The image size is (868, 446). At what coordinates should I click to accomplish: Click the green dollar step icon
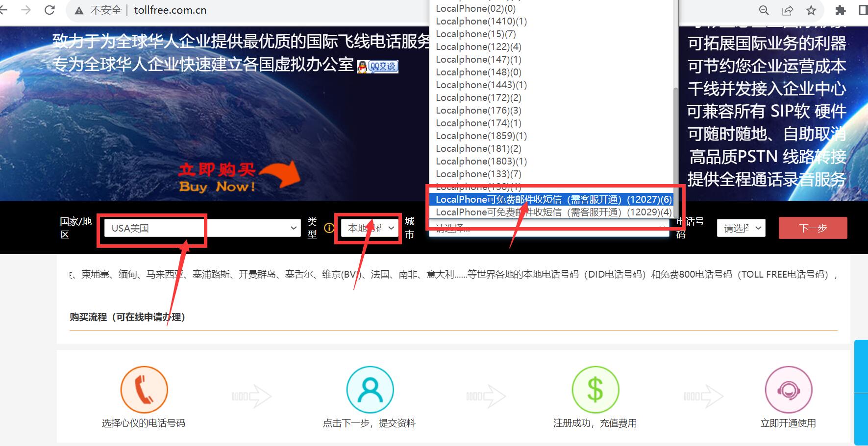click(595, 390)
